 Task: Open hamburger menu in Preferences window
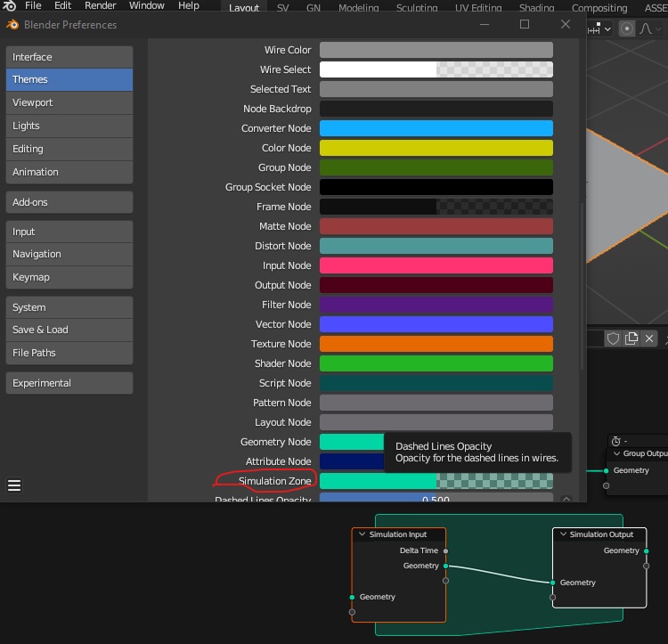14,485
